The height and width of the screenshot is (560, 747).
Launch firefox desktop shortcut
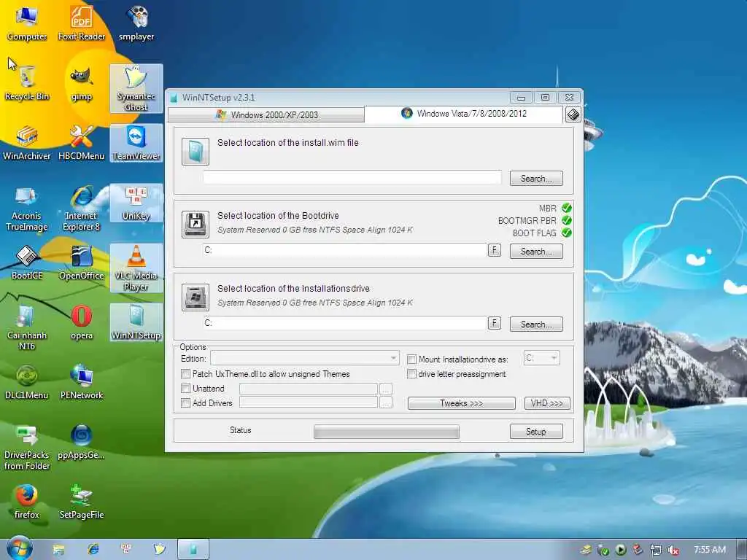(x=27, y=502)
